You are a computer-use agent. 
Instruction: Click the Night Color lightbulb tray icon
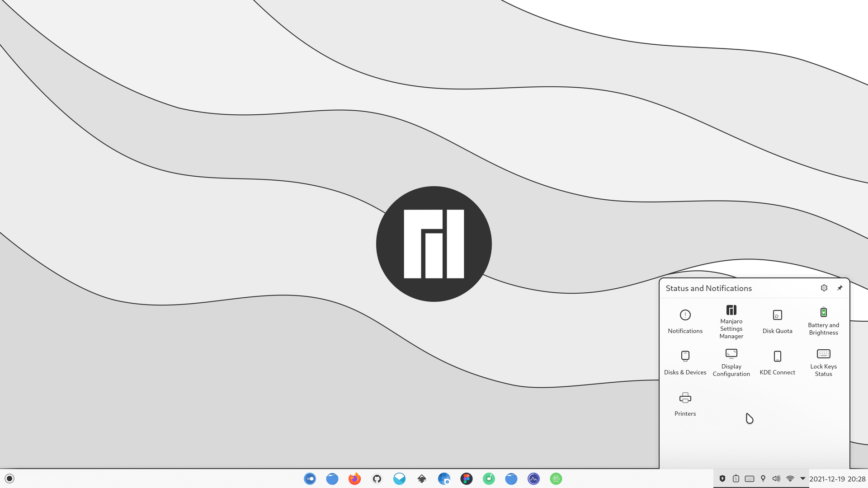[763, 479]
